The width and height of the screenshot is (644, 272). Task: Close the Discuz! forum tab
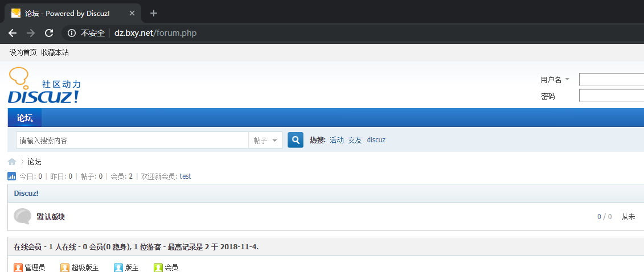132,13
